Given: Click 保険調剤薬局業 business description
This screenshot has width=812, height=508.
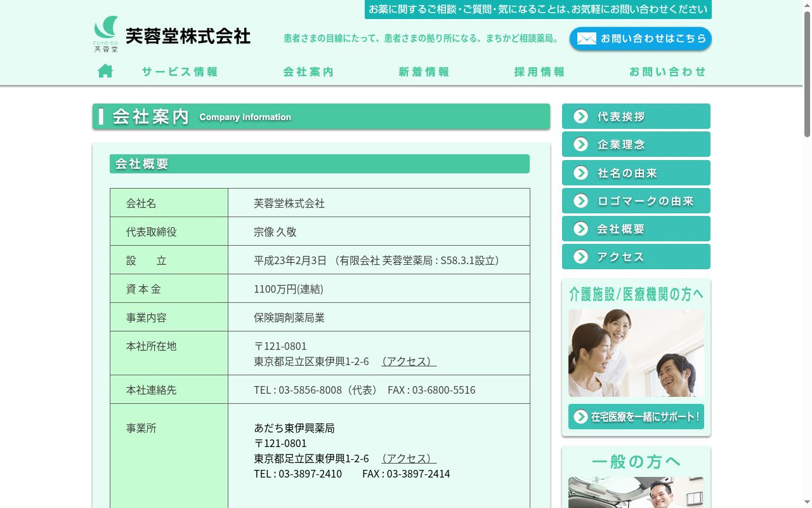Looking at the screenshot, I should tap(289, 317).
